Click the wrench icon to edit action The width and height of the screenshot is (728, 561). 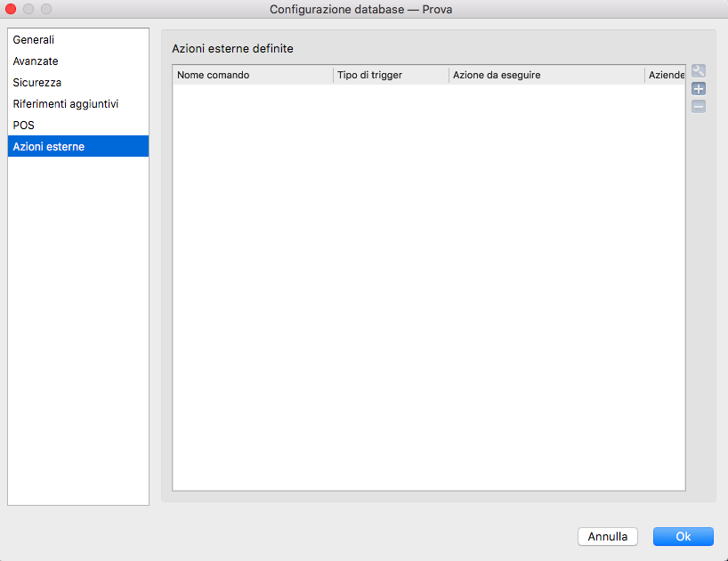(x=699, y=72)
